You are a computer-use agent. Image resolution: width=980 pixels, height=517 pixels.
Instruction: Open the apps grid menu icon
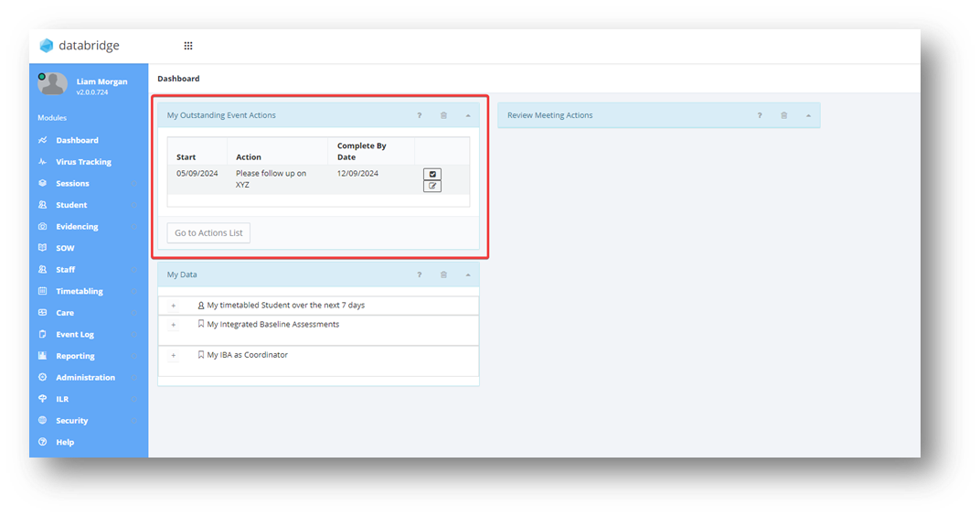pyautogui.click(x=188, y=46)
